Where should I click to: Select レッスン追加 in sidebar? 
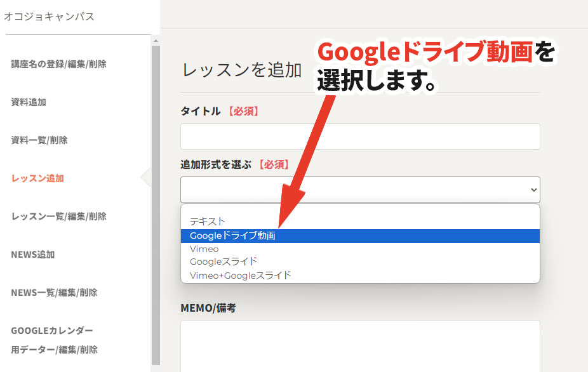[37, 178]
